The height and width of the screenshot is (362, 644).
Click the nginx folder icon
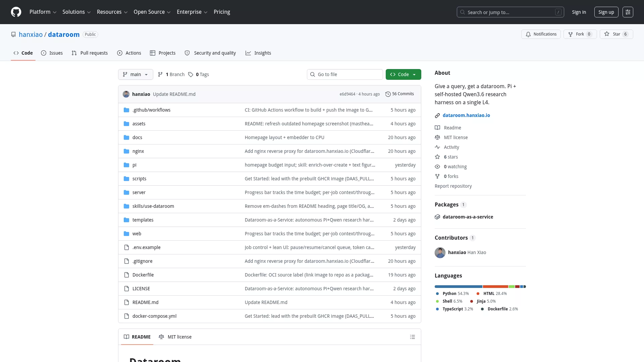(126, 151)
